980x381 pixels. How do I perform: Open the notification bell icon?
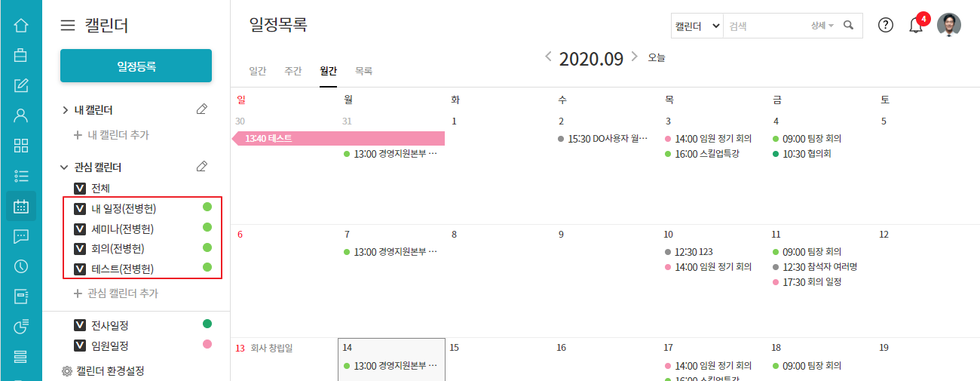click(916, 26)
